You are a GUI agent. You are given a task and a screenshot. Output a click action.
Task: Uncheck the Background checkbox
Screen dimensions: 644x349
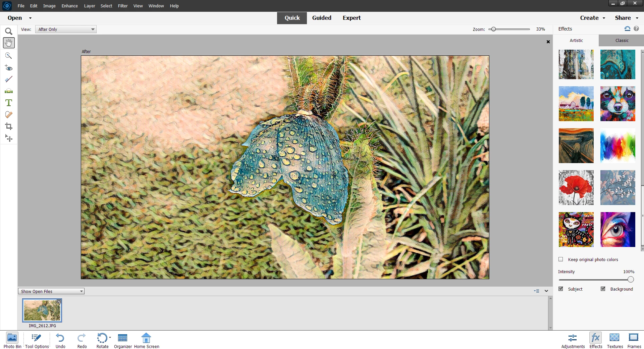click(x=603, y=289)
